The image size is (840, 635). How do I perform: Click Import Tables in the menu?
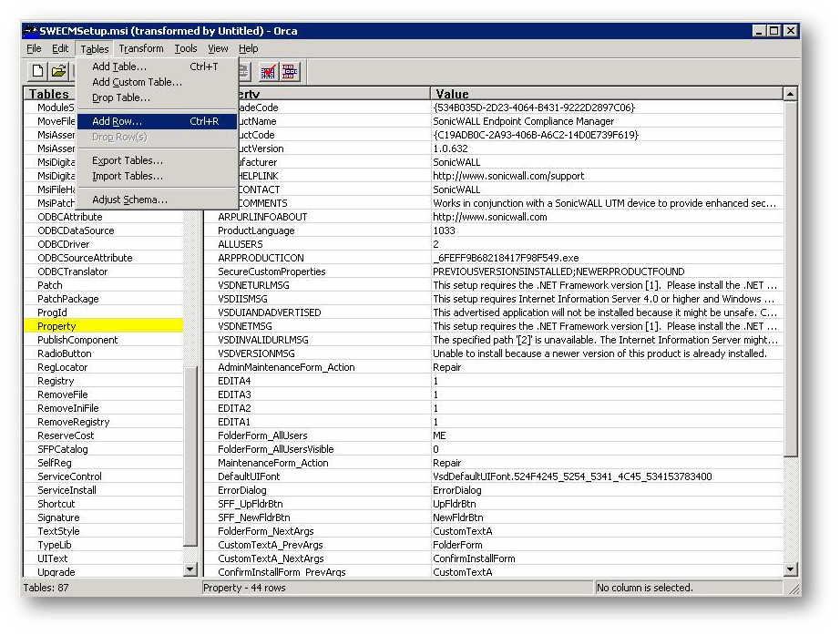[128, 176]
